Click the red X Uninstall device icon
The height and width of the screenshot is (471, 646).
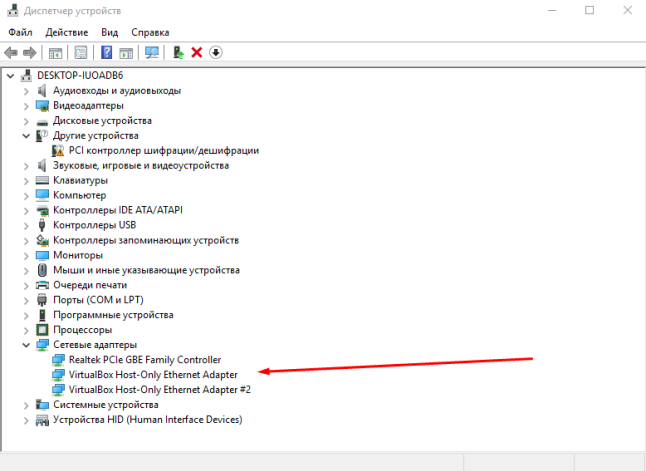197,52
